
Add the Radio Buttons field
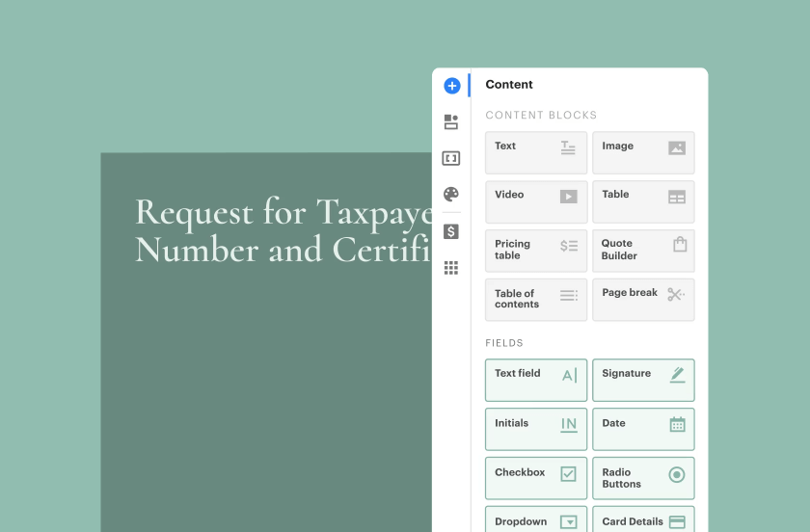click(642, 478)
